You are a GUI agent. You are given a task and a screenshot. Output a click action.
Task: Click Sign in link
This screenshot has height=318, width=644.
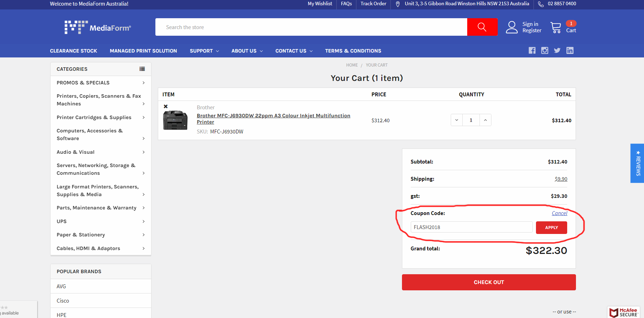(530, 24)
